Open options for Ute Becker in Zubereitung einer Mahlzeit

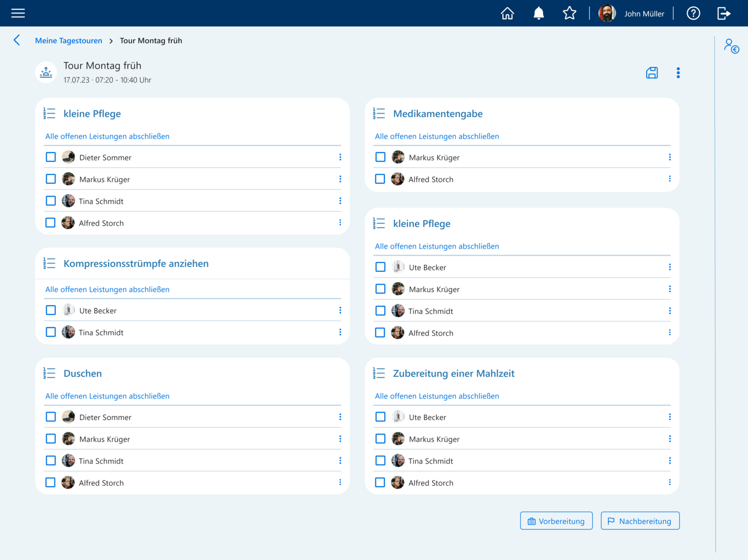[x=670, y=417]
